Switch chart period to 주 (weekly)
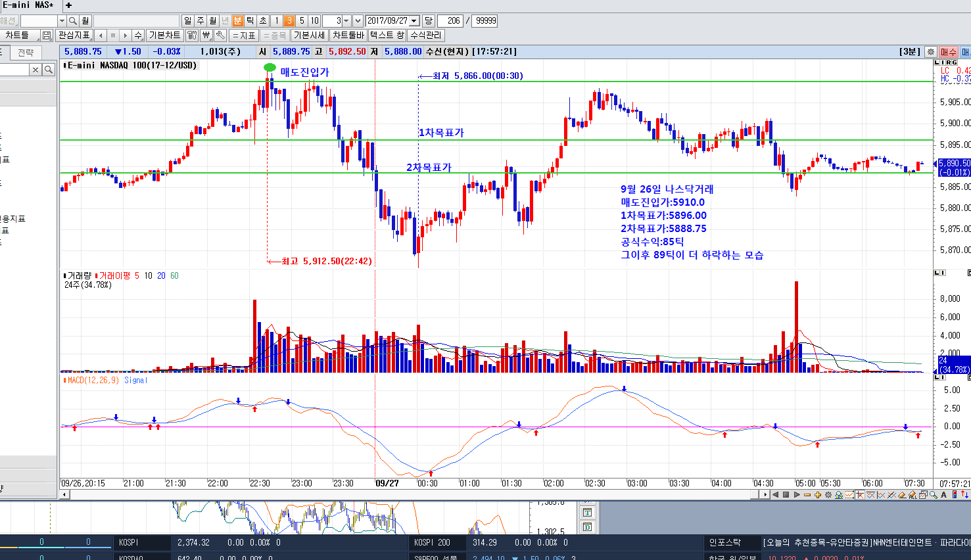The height and width of the screenshot is (560, 971). pos(201,21)
